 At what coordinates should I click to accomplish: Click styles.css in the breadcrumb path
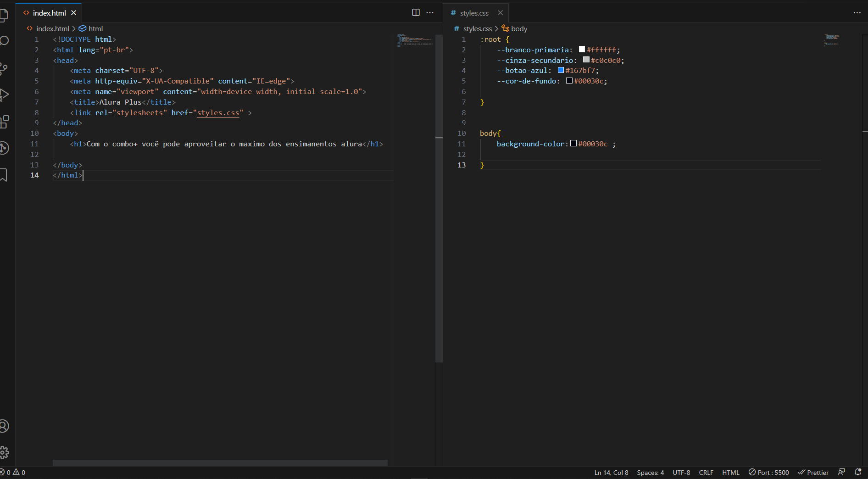pos(477,28)
